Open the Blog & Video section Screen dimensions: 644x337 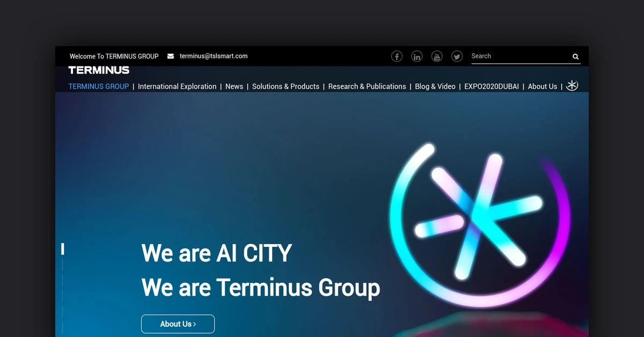tap(435, 86)
